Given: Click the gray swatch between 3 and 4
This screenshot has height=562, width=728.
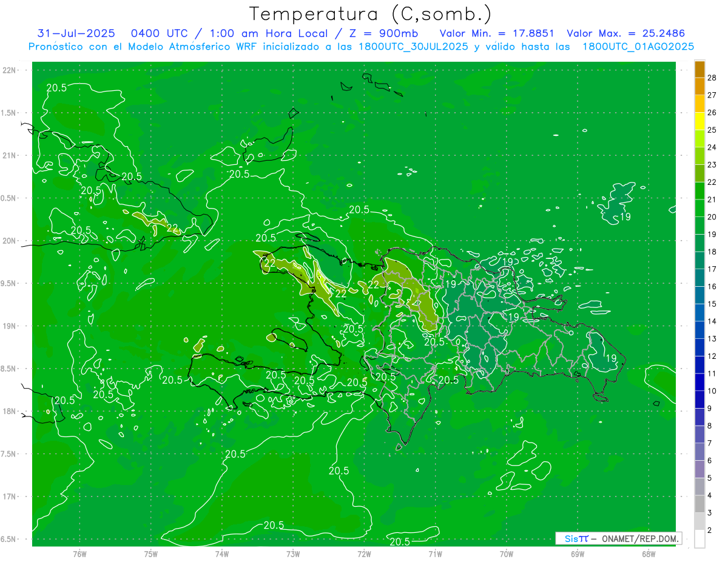Looking at the screenshot, I should (x=699, y=504).
